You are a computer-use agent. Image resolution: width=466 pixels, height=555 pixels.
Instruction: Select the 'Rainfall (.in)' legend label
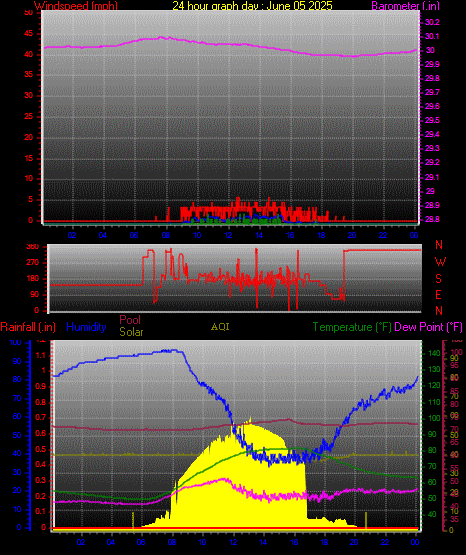28,327
